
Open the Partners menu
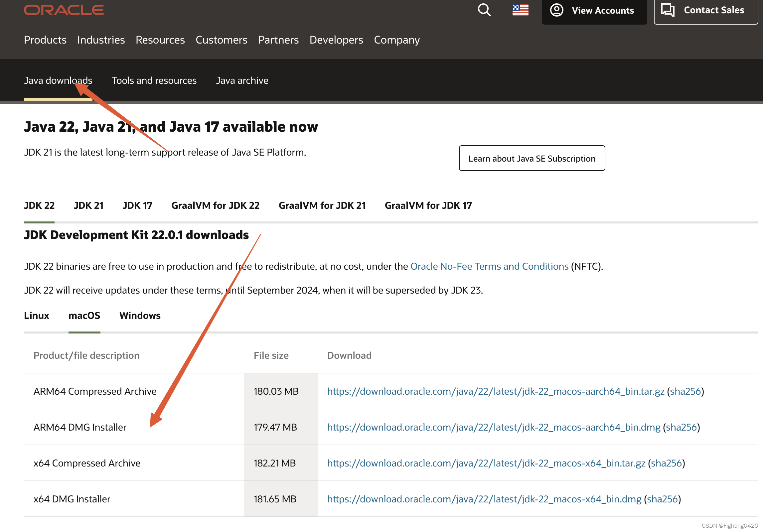tap(278, 40)
